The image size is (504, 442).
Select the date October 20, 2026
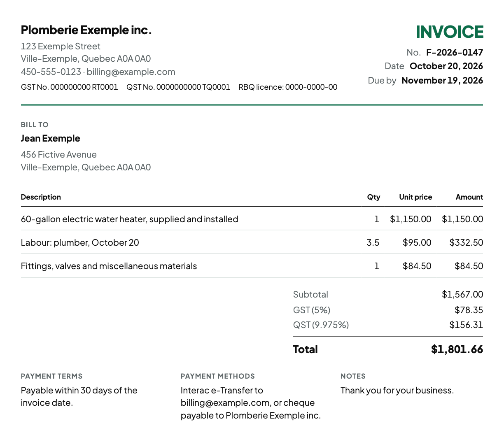click(446, 66)
